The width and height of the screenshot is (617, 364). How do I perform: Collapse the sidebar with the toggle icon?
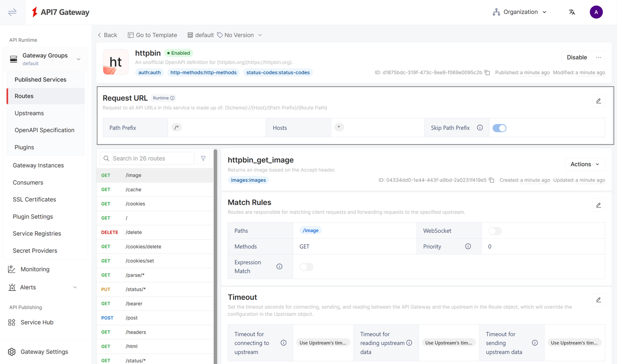[13, 13]
